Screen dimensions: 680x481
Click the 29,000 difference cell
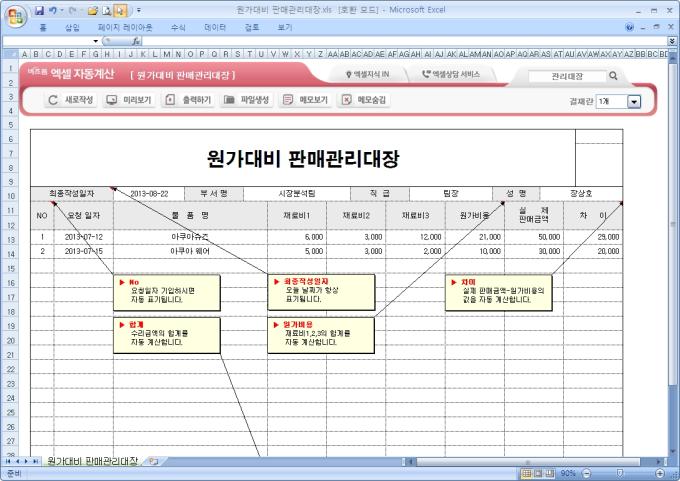coord(593,237)
